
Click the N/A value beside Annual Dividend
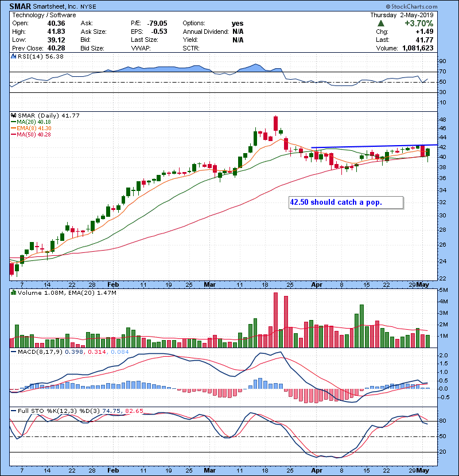[x=238, y=32]
